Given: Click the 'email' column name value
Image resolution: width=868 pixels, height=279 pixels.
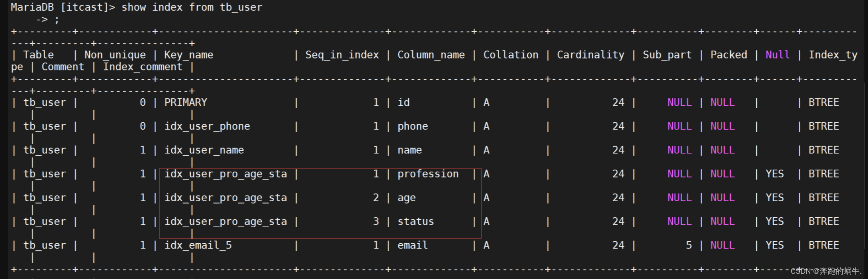Looking at the screenshot, I should [412, 245].
